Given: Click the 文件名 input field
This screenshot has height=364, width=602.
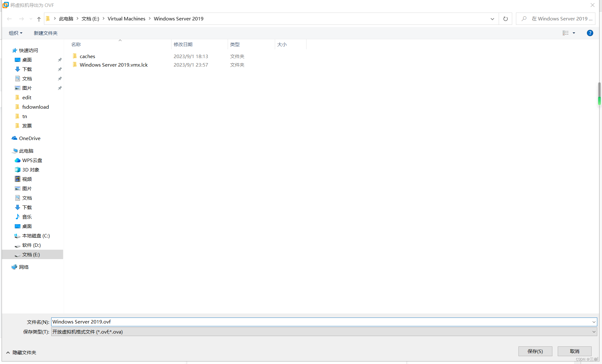Looking at the screenshot, I should 321,322.
